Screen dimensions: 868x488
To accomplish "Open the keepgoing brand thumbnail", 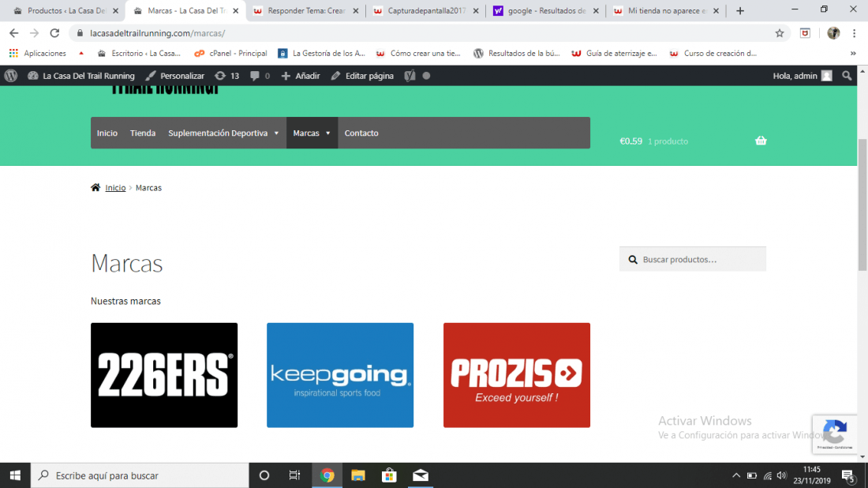I will [340, 375].
